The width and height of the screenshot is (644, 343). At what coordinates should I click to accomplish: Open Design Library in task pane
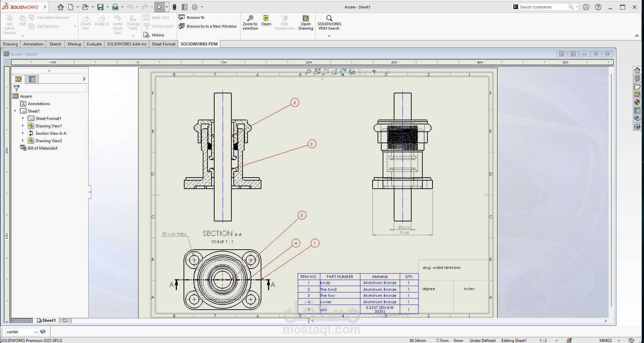pos(637,78)
